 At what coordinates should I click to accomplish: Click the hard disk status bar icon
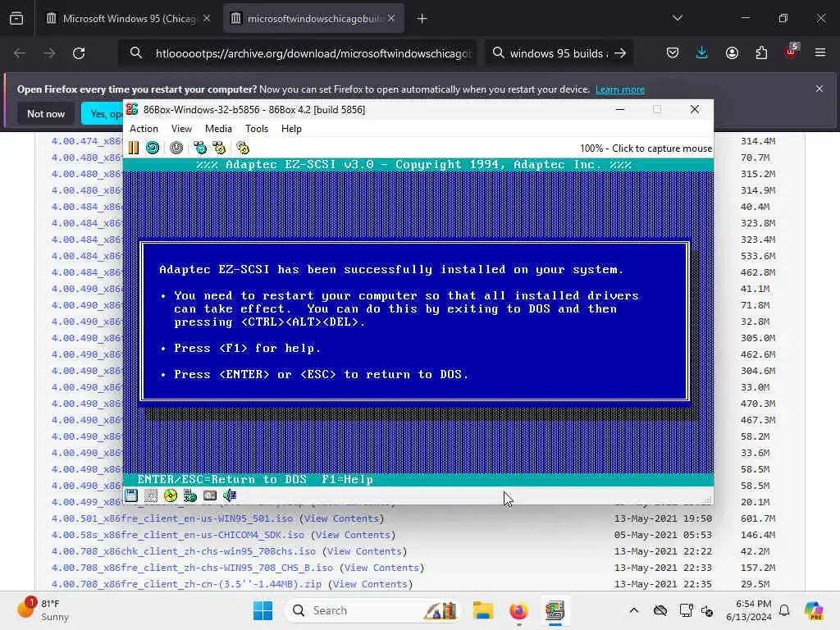click(210, 495)
